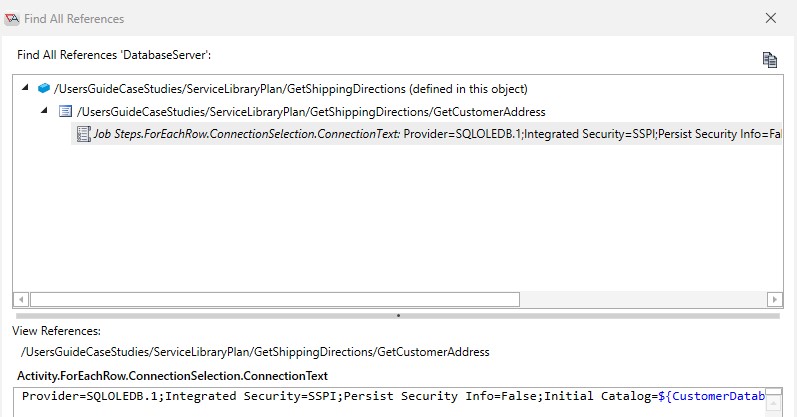Select the Job Steps ConnectionText reference row

pyautogui.click(x=426, y=134)
